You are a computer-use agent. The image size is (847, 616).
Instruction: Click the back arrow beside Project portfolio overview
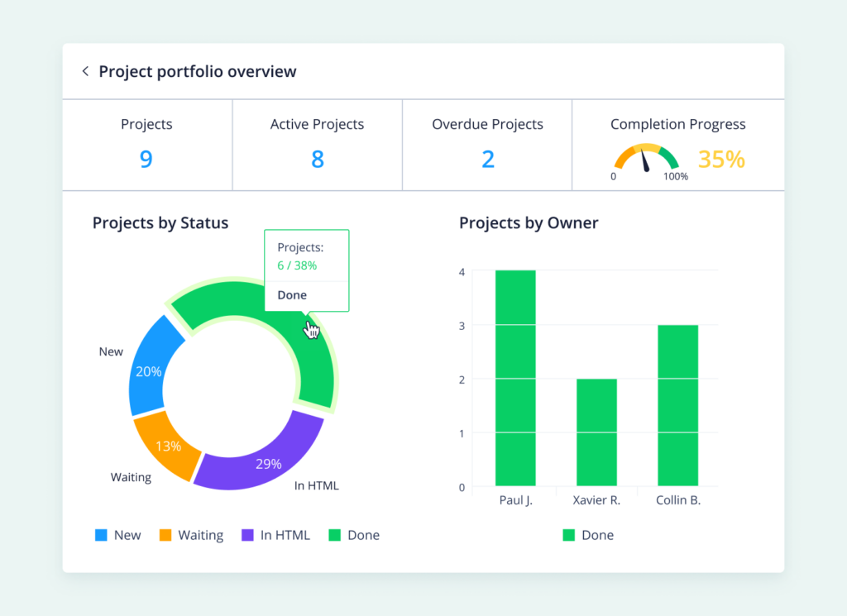tap(85, 71)
